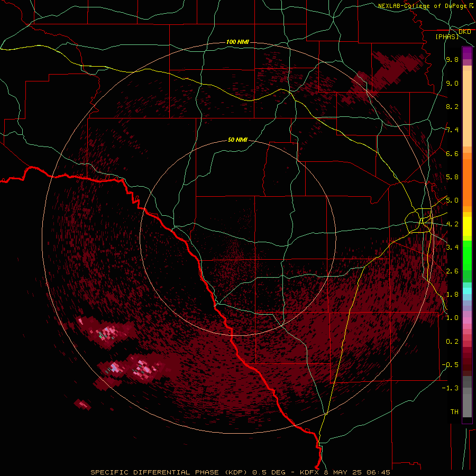Click the 'DKD' product code label
The width and height of the screenshot is (476, 476).
(x=465, y=32)
